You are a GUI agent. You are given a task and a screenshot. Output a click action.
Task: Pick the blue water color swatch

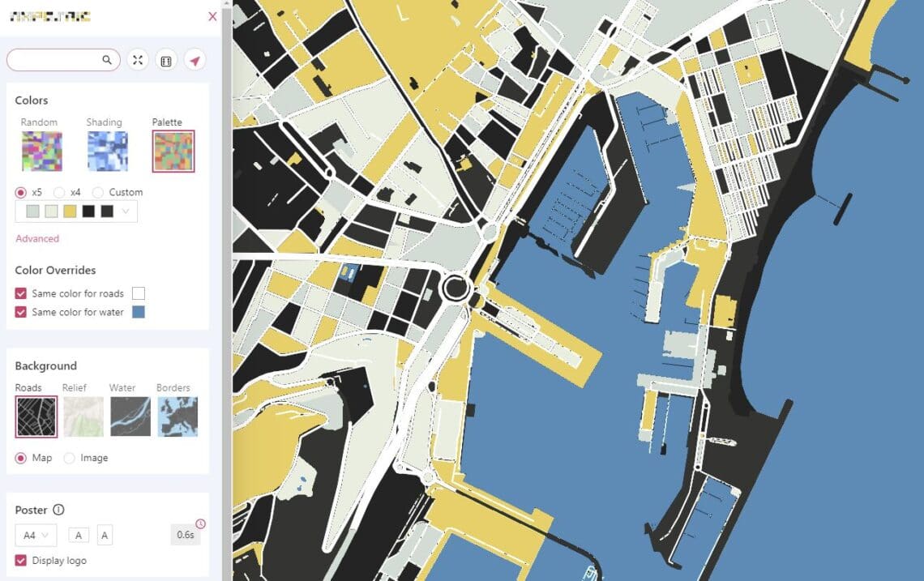tap(138, 312)
